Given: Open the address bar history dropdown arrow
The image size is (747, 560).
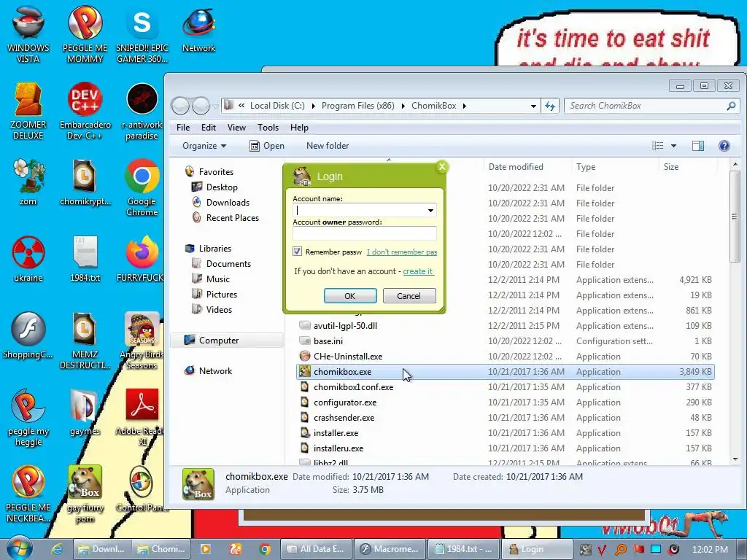Looking at the screenshot, I should coord(533,106).
